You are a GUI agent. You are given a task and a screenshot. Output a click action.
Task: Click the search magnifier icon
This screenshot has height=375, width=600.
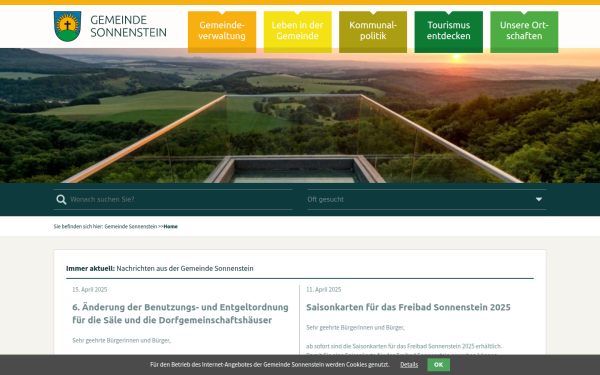point(61,199)
